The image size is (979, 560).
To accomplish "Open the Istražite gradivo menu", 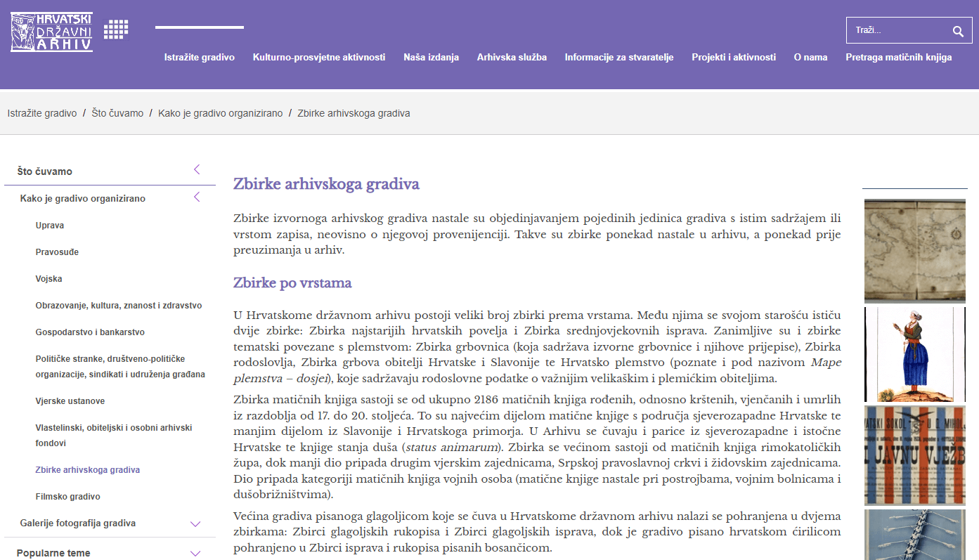I will (x=200, y=58).
